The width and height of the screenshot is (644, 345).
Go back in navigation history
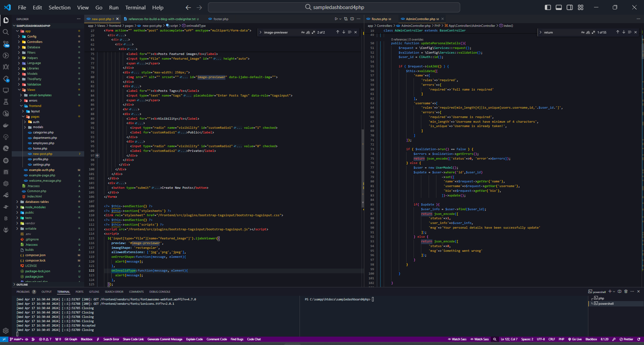coord(188,7)
